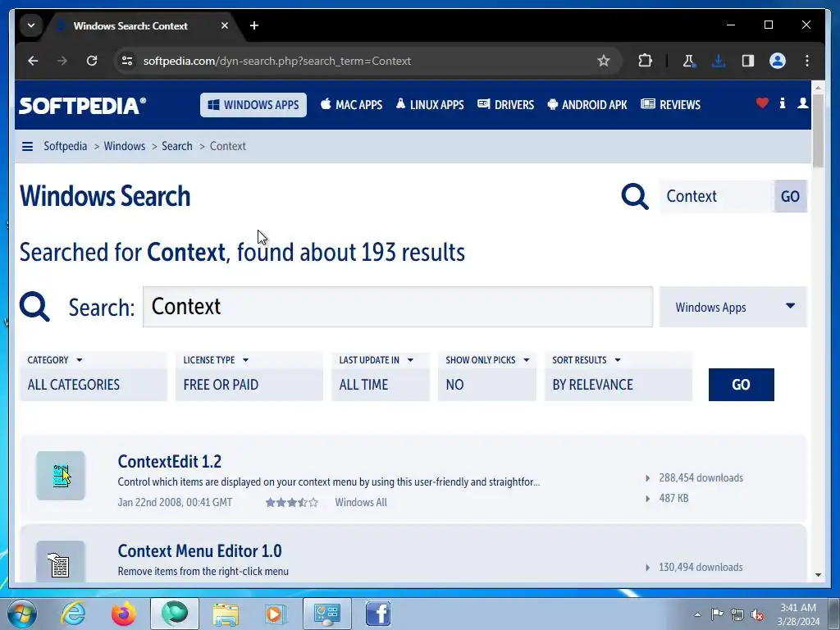Click the Softpedia logo

(x=83, y=105)
